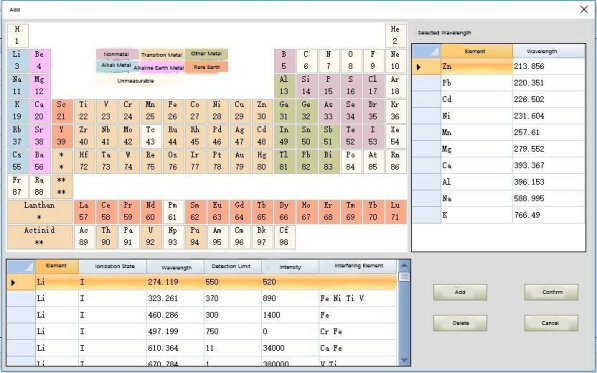Viewport: 597px width, 373px height.
Task: Select the Li 274.119 wavelength row
Action: (202, 282)
